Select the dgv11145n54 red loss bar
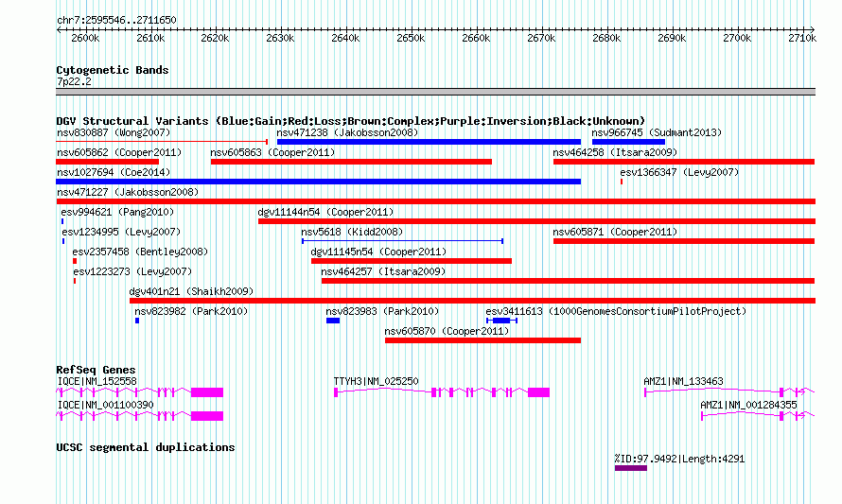Viewport: 842px width, 504px height. pyautogui.click(x=412, y=261)
